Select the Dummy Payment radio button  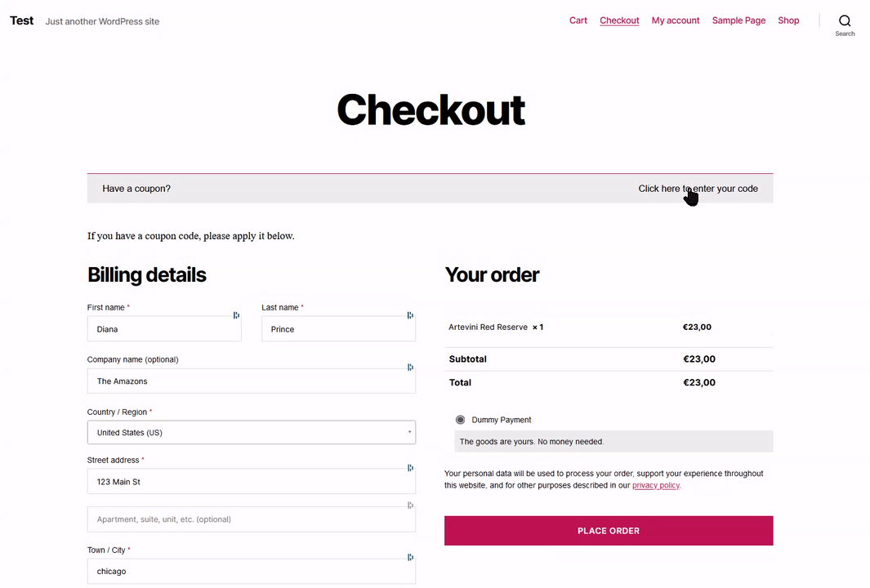pos(460,419)
